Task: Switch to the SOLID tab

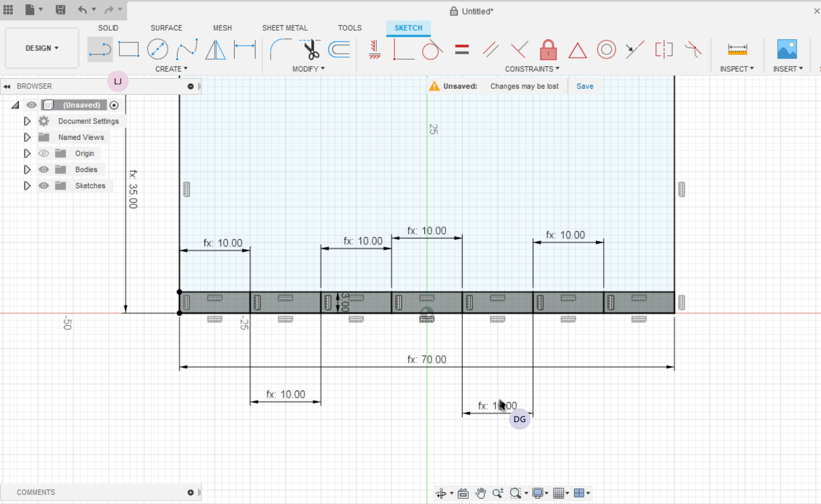Action: point(108,28)
